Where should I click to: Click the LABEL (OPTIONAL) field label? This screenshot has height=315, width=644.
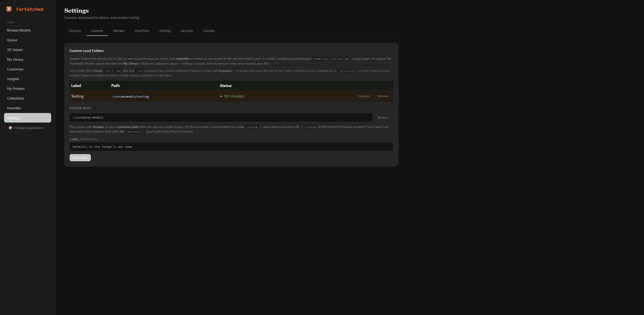tap(84, 139)
